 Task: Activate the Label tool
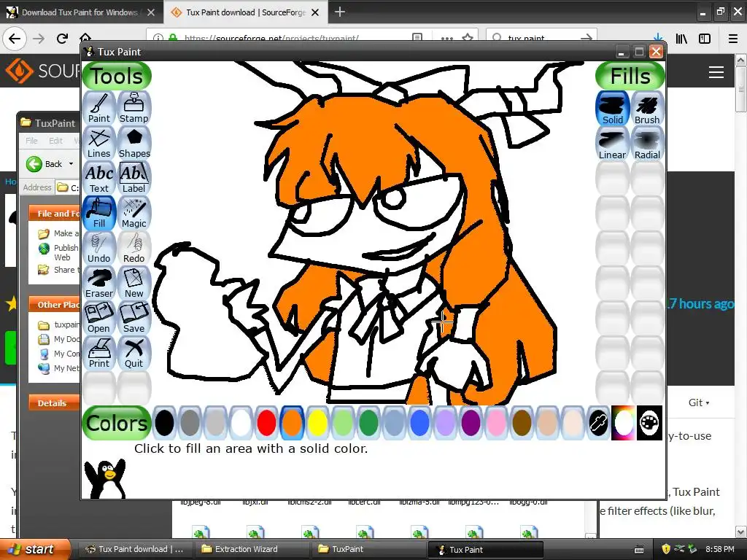134,178
